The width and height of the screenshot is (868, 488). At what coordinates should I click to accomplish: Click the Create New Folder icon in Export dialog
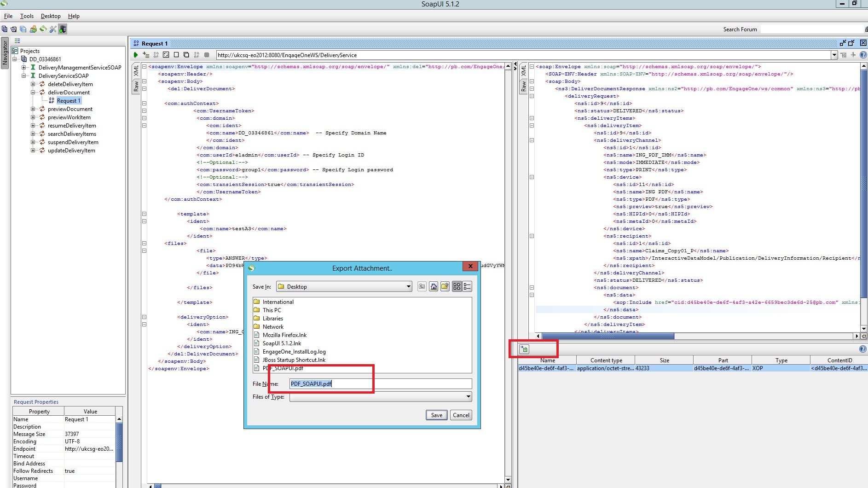[x=445, y=286]
